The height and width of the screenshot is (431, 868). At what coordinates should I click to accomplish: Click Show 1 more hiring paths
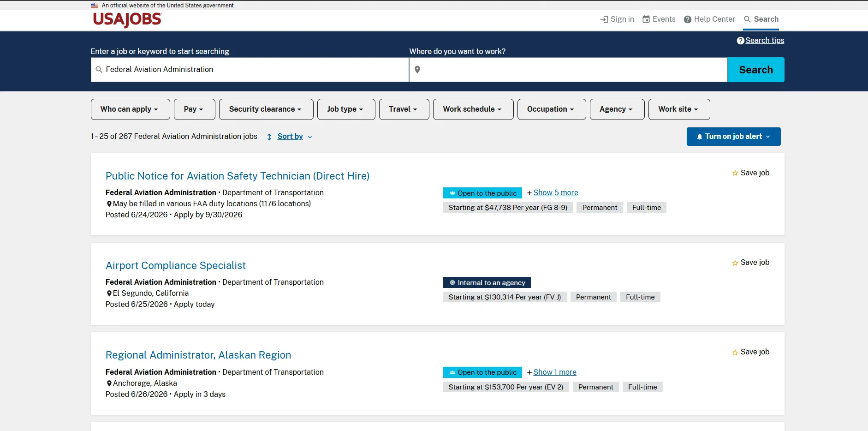pos(555,372)
